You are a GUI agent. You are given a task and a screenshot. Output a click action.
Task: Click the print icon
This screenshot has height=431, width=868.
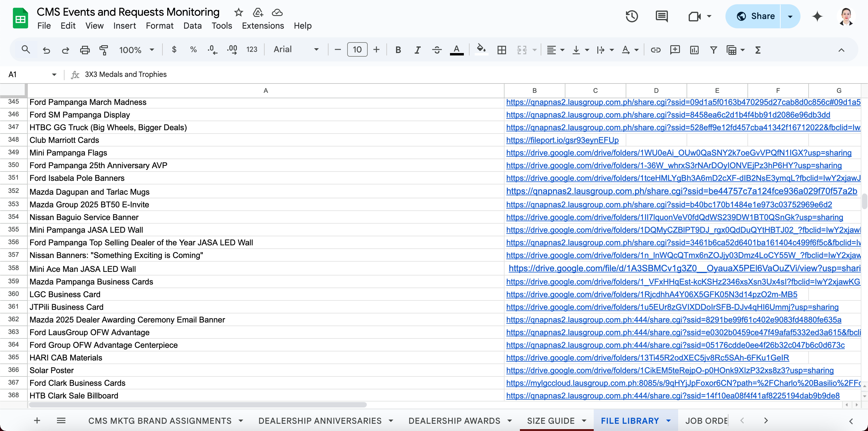click(85, 50)
